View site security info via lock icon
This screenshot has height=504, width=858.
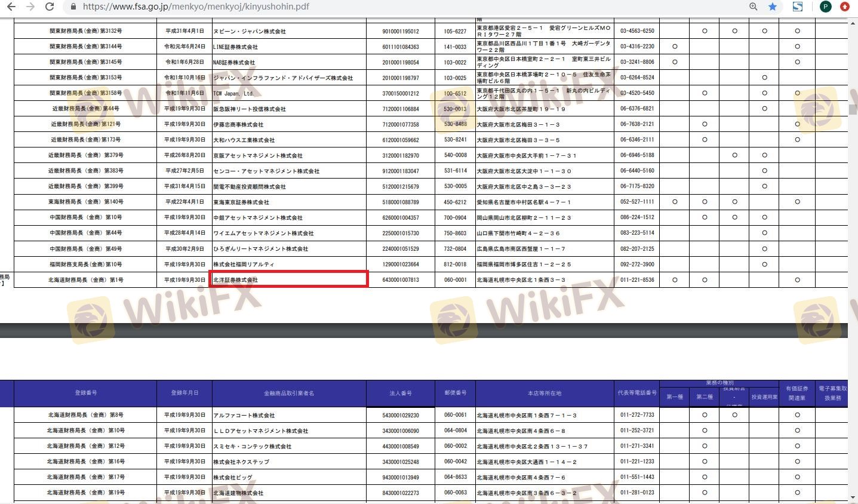(73, 7)
